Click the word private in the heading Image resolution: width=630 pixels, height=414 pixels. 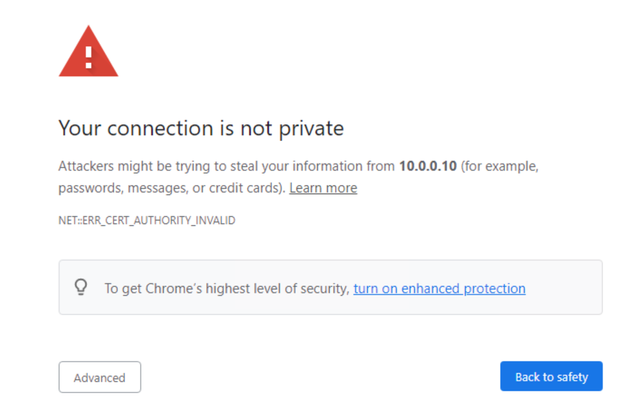click(x=311, y=129)
